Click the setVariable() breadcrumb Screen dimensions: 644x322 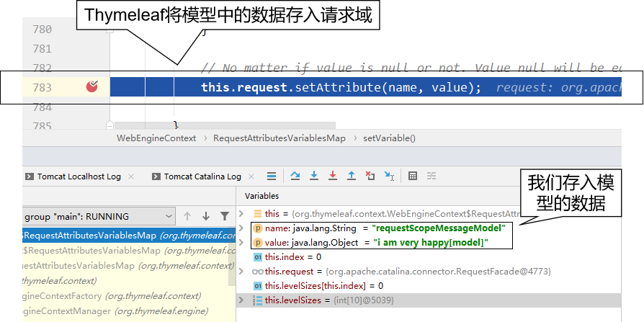click(389, 138)
